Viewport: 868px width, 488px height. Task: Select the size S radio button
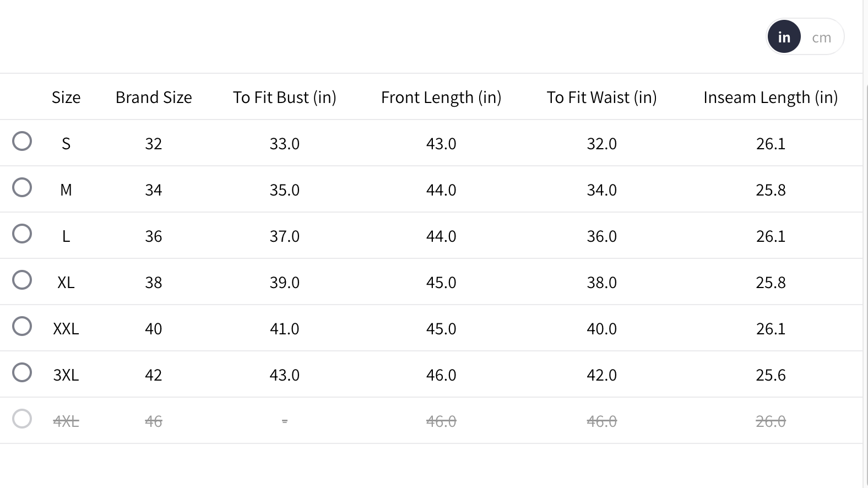pyautogui.click(x=22, y=141)
